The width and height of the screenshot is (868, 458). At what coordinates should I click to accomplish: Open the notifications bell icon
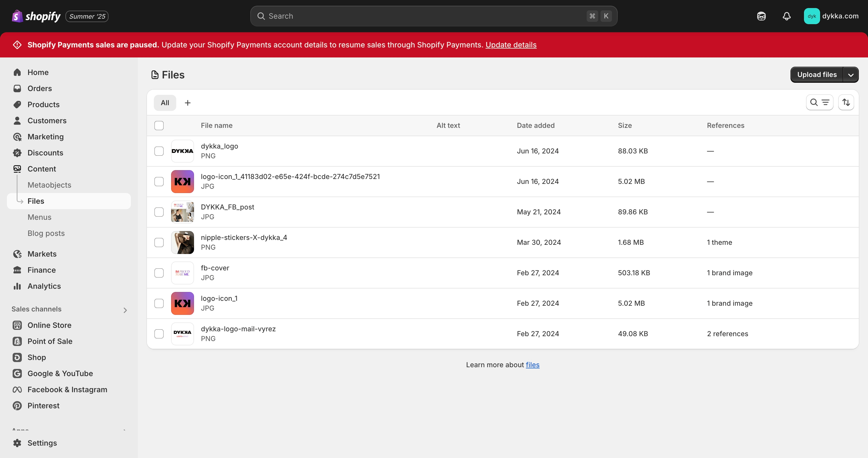click(x=786, y=16)
